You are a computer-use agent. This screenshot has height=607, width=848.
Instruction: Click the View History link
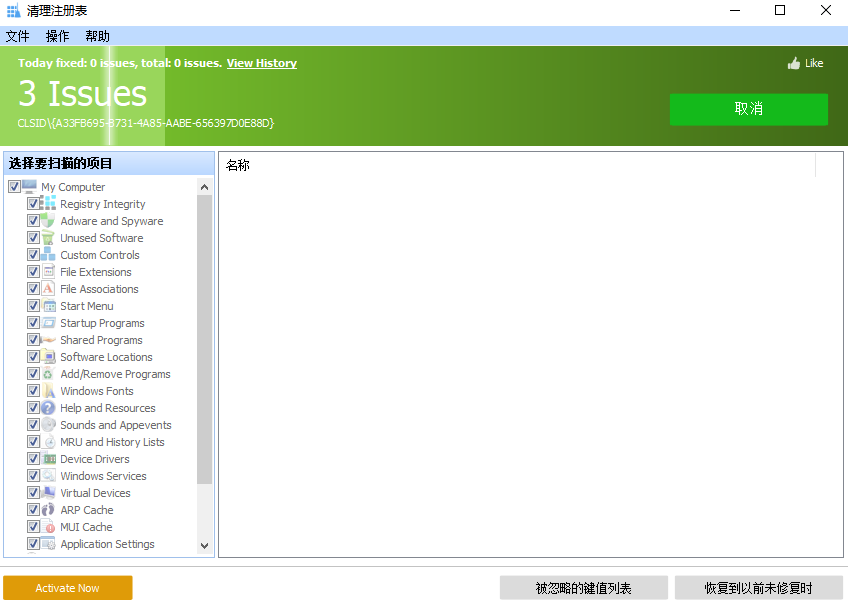[261, 62]
